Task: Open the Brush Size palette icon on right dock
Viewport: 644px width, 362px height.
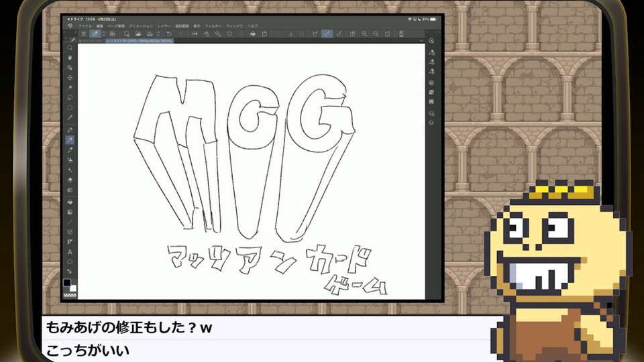Action: (x=431, y=72)
